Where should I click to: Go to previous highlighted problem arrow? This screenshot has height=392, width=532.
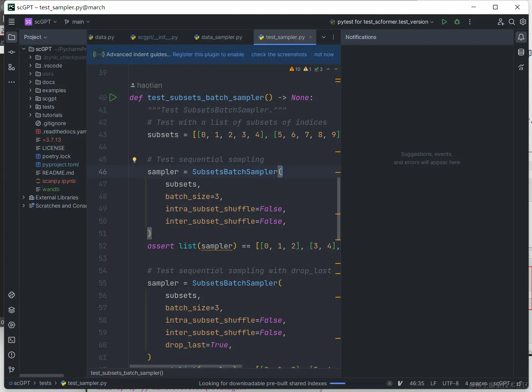[328, 69]
